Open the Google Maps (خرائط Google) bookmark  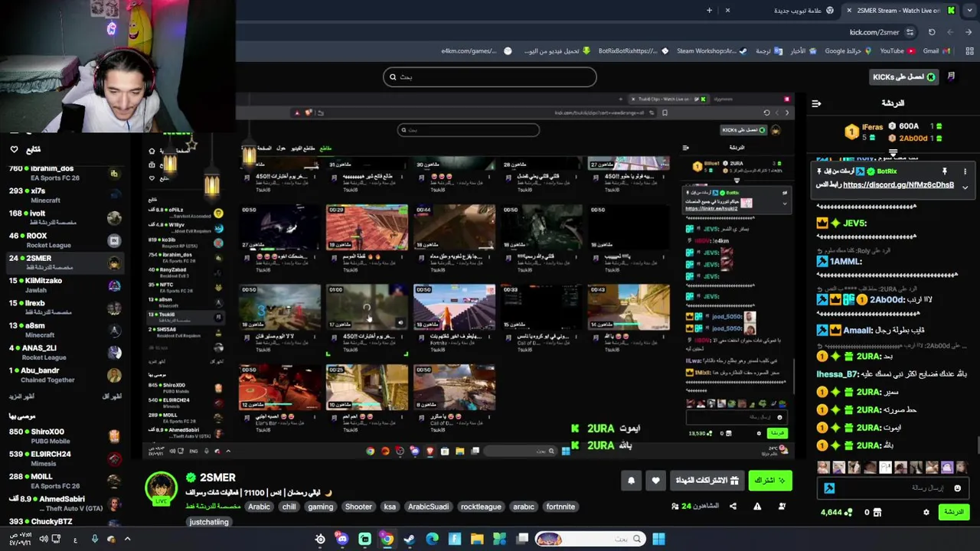[848, 51]
